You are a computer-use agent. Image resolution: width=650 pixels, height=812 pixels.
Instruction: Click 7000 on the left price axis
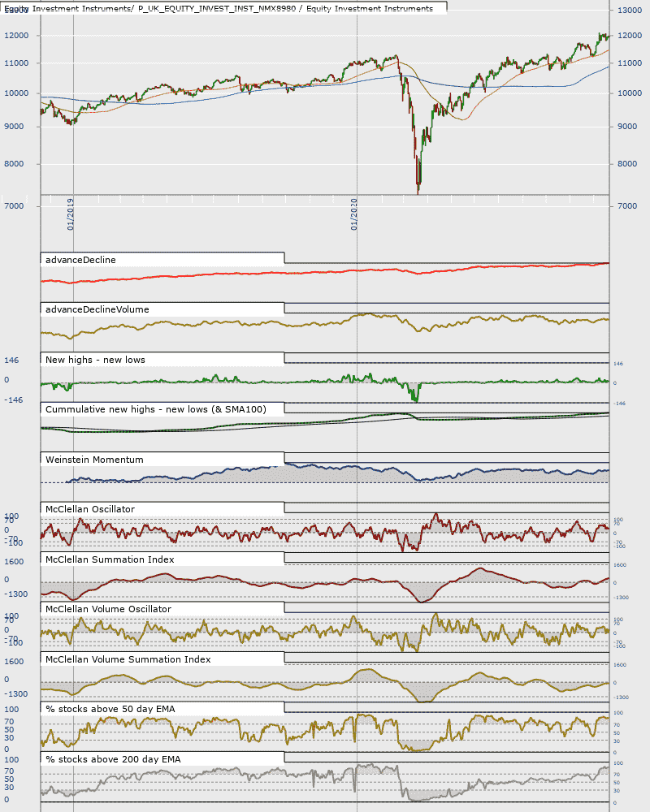click(14, 206)
